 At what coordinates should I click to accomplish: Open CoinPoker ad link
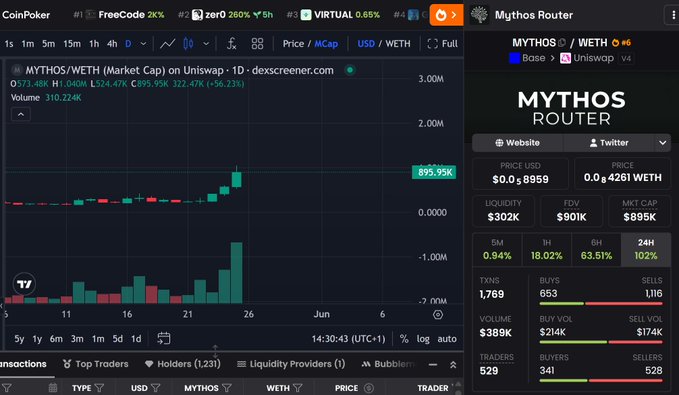coord(25,15)
